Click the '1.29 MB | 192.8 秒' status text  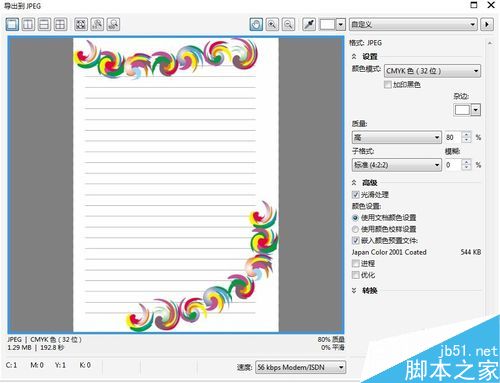pos(36,348)
